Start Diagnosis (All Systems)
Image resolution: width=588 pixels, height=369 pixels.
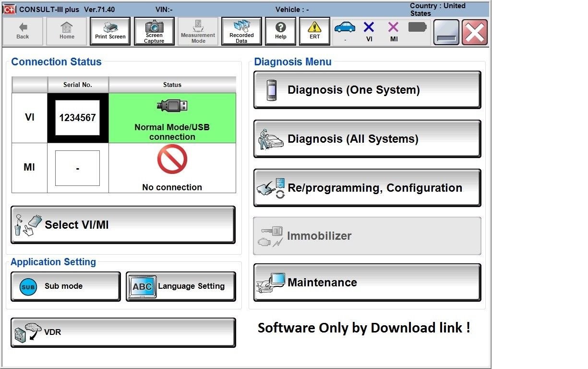(x=367, y=139)
